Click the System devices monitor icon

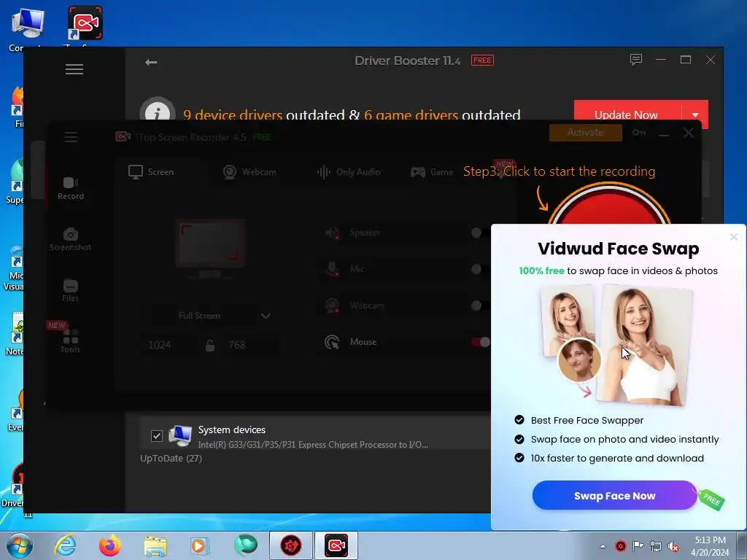click(x=181, y=435)
